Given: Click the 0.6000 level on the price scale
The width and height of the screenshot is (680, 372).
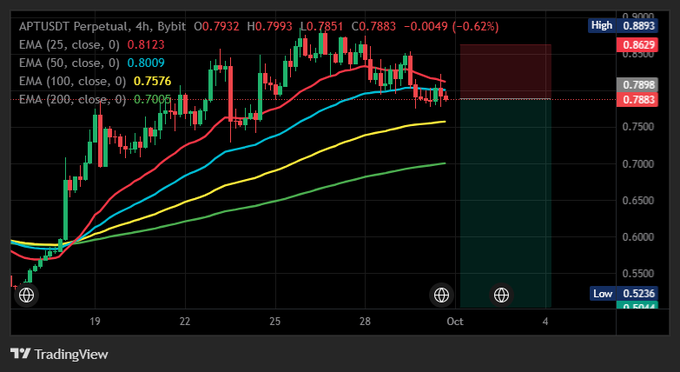Looking at the screenshot, I should (638, 237).
